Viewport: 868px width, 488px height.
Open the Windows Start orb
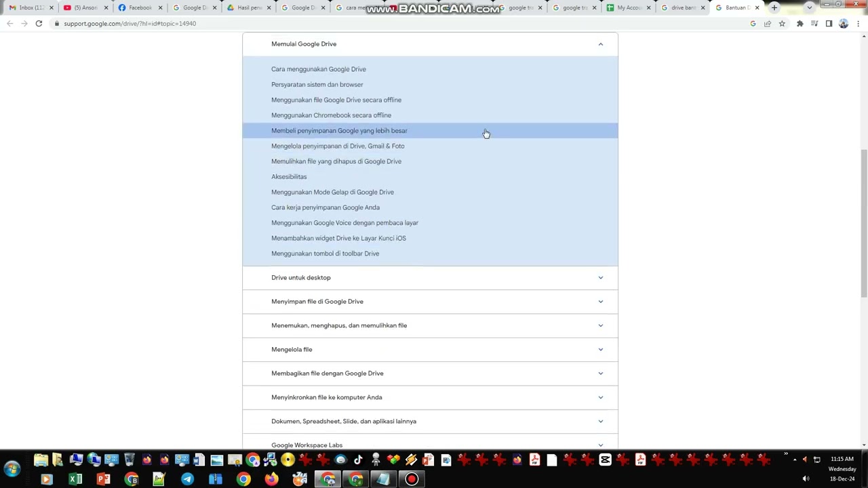12,469
